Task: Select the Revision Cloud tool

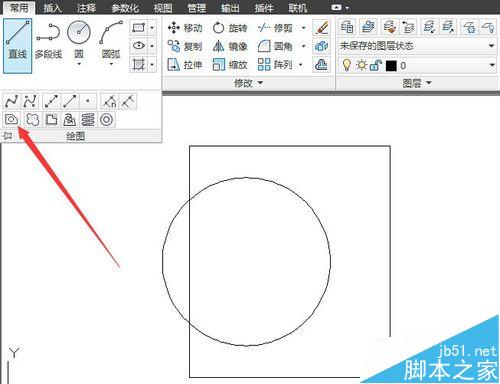Action: [x=32, y=119]
